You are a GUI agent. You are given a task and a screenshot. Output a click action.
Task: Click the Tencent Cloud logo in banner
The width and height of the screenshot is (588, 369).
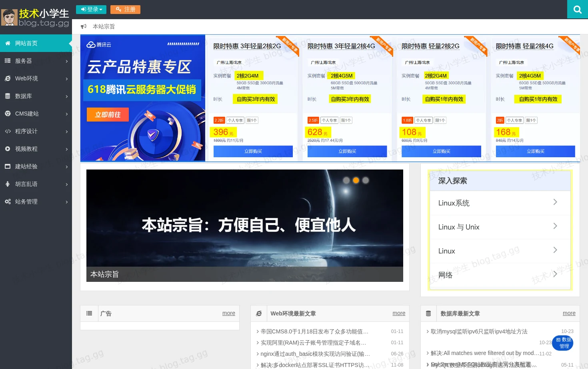click(x=99, y=44)
